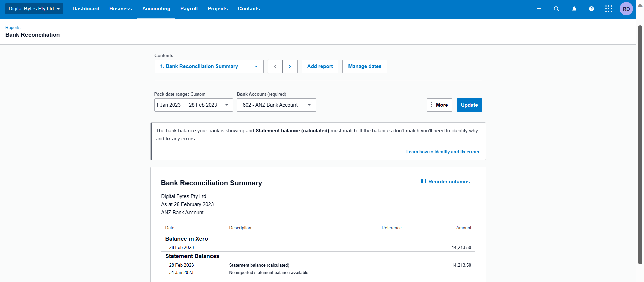Click No imported statement balance available text
Screen dimensions: 644x282
click(269, 272)
